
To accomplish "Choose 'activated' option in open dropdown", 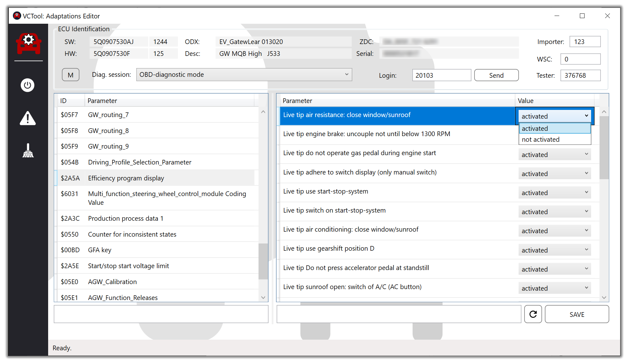I will click(x=554, y=128).
